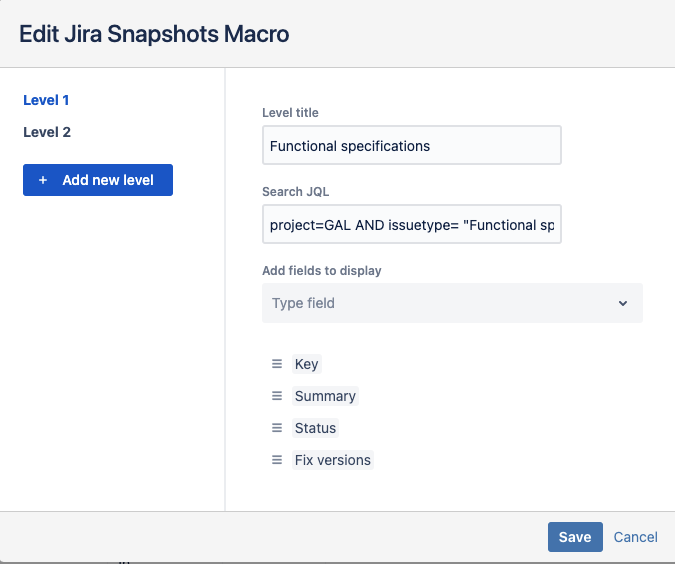Focus the Search JQL input field
Image resolution: width=675 pixels, height=564 pixels.
[412, 224]
